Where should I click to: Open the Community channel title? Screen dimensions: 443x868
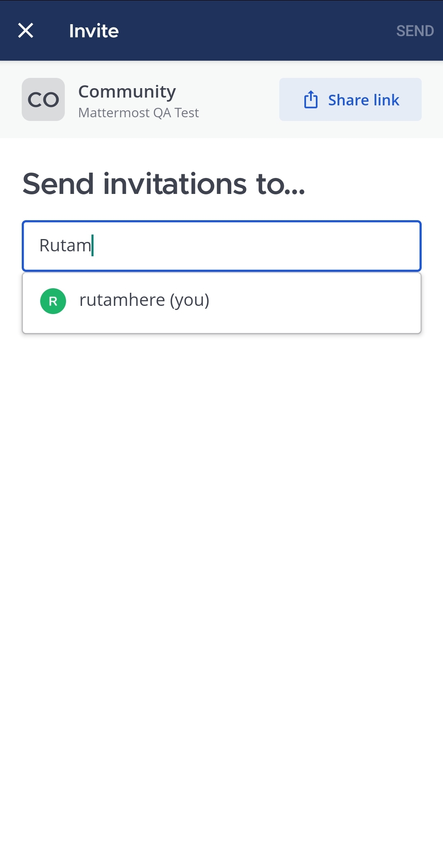[127, 91]
